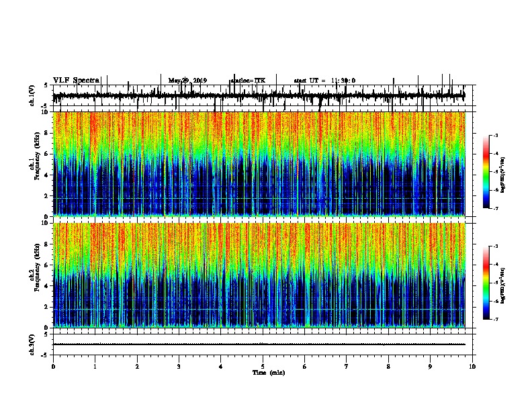This screenshot has height=411, width=532.
Task: Click the '6' kHz tick on ch.2 spectrogram
Action: [46, 265]
